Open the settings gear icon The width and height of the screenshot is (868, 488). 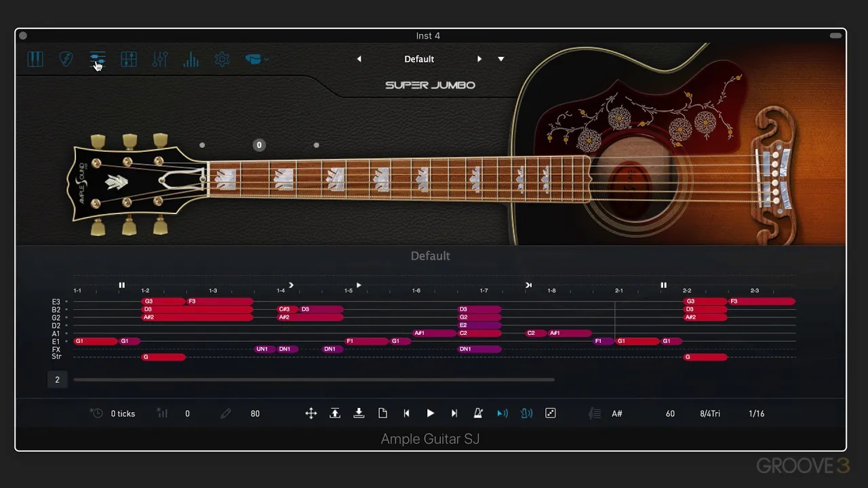click(x=222, y=59)
